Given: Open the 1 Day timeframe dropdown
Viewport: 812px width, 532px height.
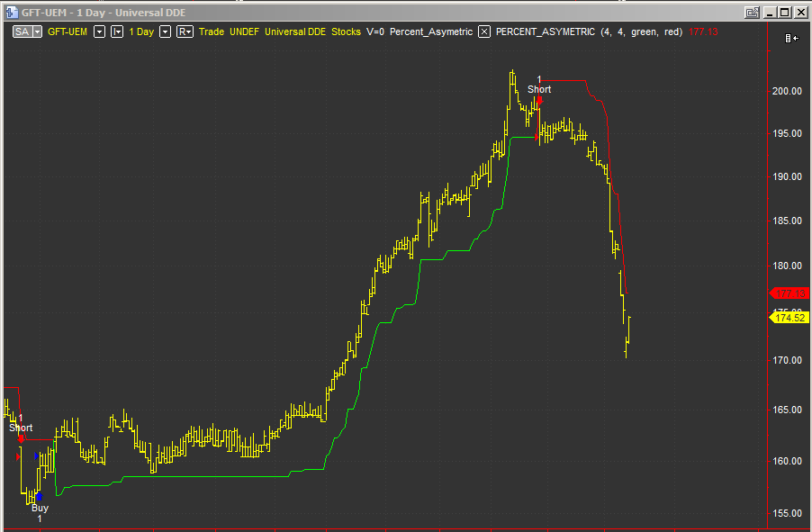Looking at the screenshot, I should point(166,31).
